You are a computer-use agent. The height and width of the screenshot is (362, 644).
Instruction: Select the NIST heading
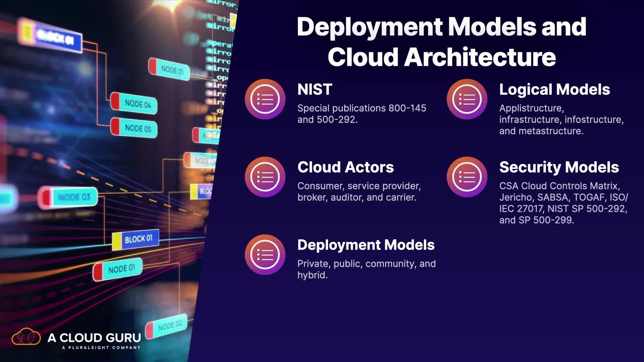click(x=315, y=89)
